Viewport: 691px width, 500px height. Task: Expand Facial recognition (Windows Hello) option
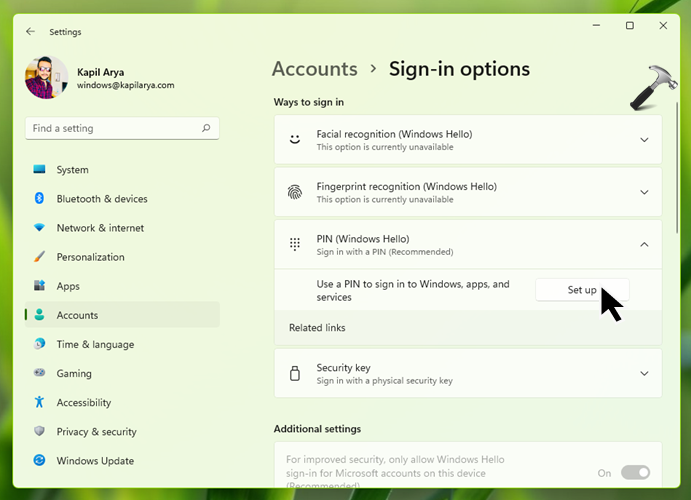point(644,140)
